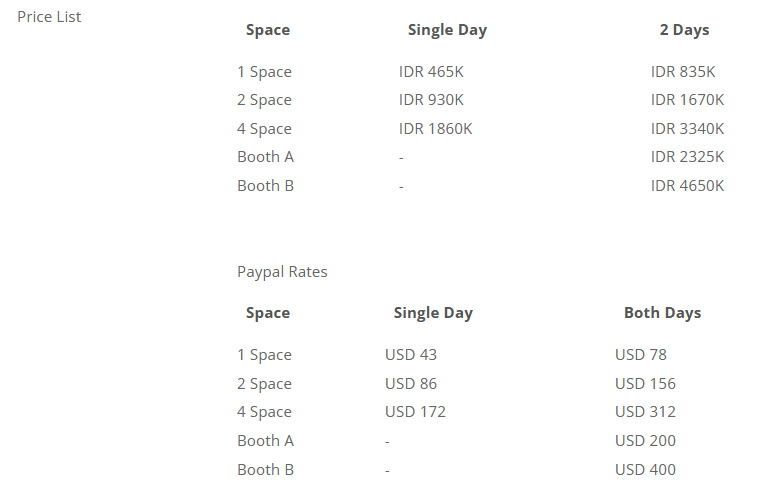Click USD 78 both days rate
The height and width of the screenshot is (495, 783).
pyautogui.click(x=641, y=355)
